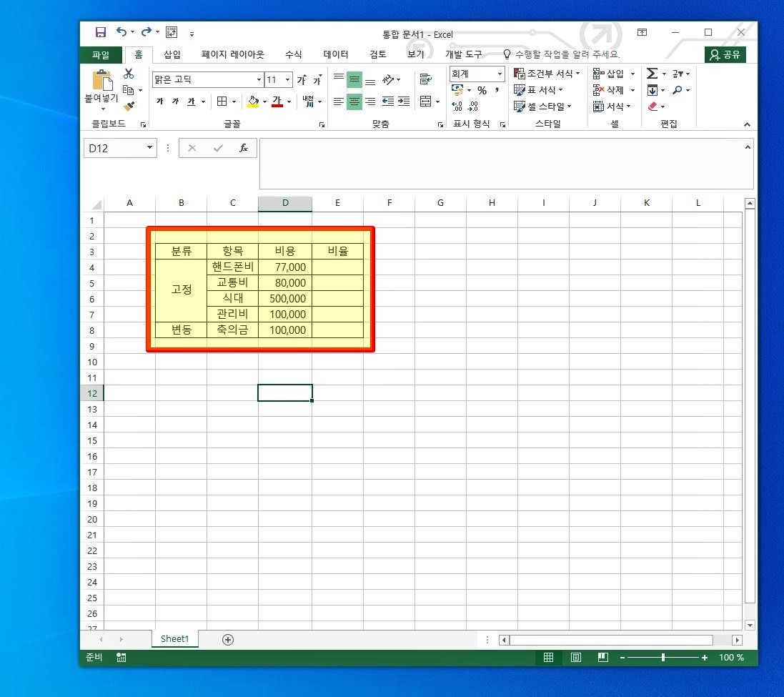Viewport: 784px width, 697px height.
Task: Increase font size with the larger 가 icon
Action: 302,79
